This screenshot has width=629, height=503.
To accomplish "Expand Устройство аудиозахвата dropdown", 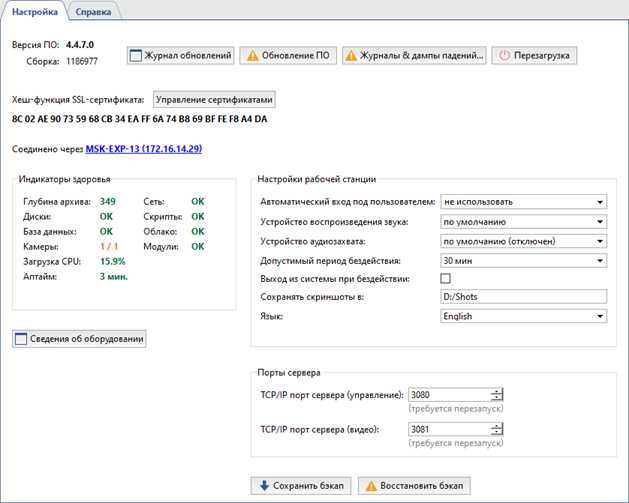I will (x=523, y=240).
